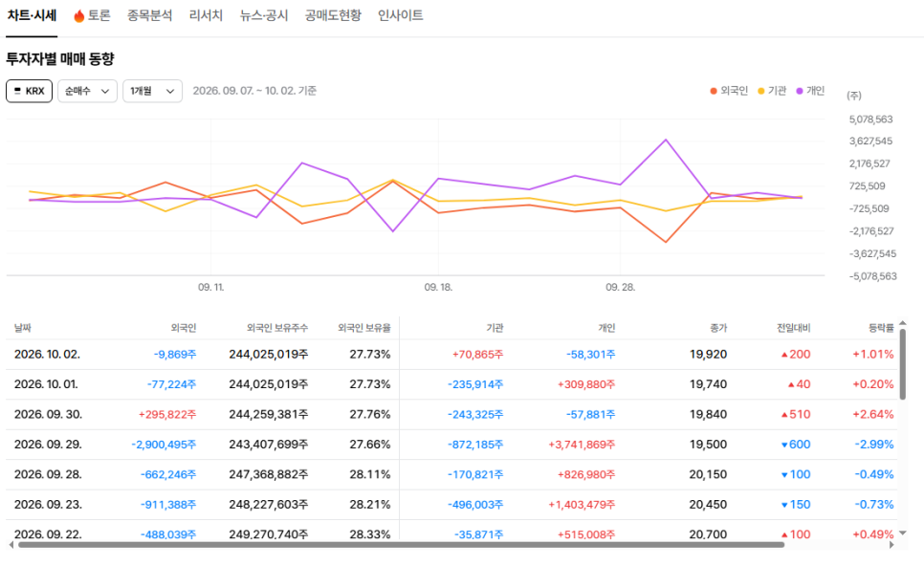Select the 2026. 09. 23. date row
The height and width of the screenshot is (566, 924).
click(452, 505)
